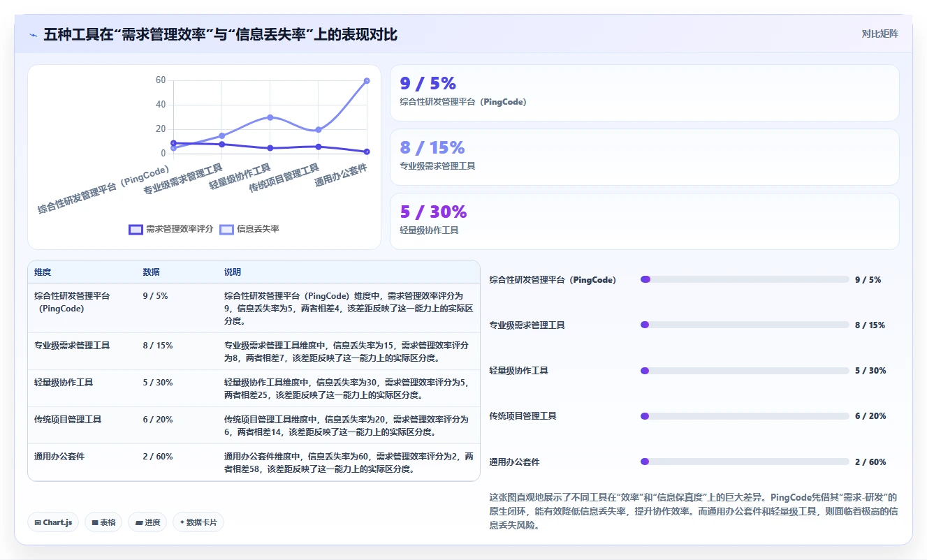The height and width of the screenshot is (560, 927).
Task: Click progress value label 2 / 60%
Action: pyautogui.click(x=870, y=462)
